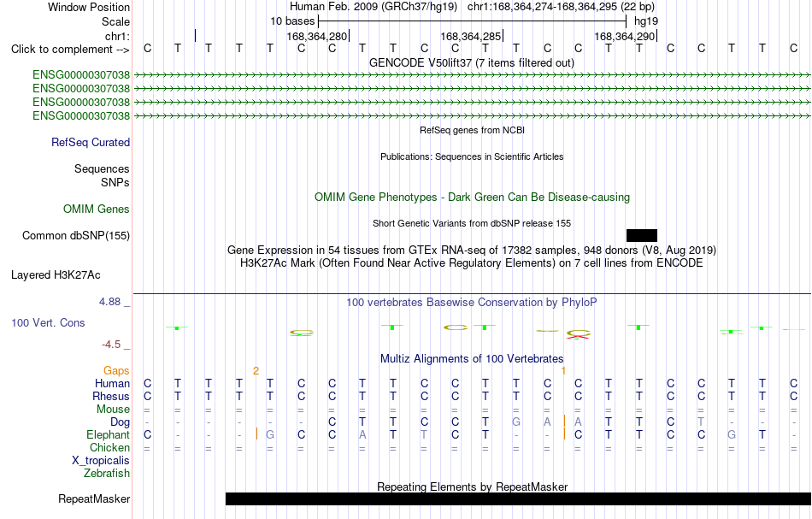Click the 168,364,280 ruler position
The height and width of the screenshot is (519, 812).
point(317,36)
